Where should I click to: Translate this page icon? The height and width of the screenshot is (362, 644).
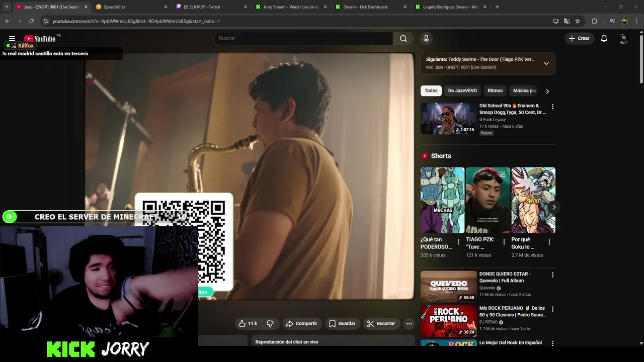point(567,21)
